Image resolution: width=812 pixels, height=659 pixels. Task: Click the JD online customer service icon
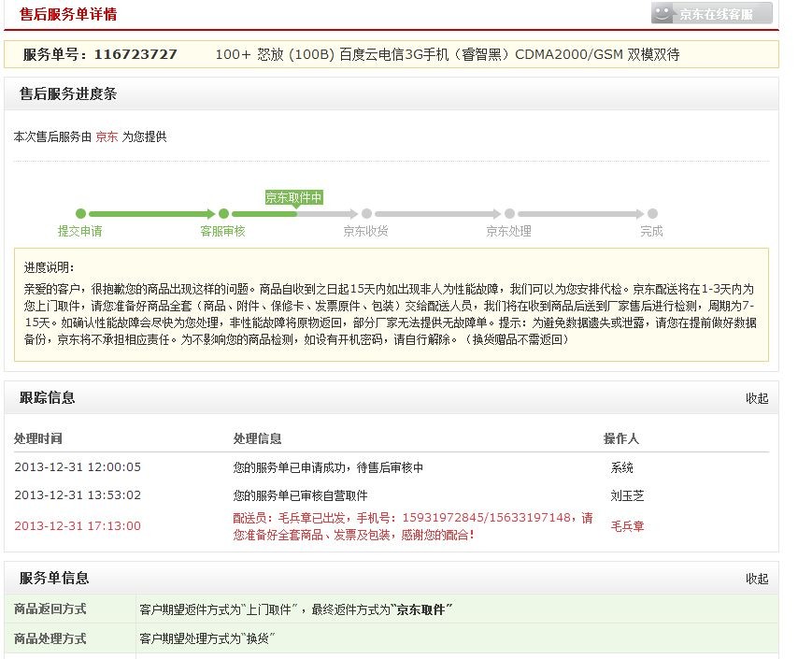coord(711,14)
